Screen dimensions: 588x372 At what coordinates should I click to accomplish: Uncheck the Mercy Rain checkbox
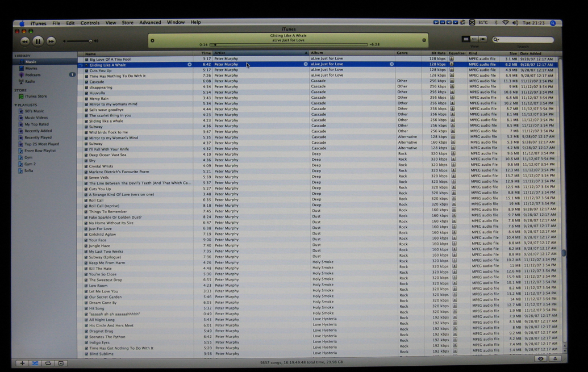pos(86,99)
